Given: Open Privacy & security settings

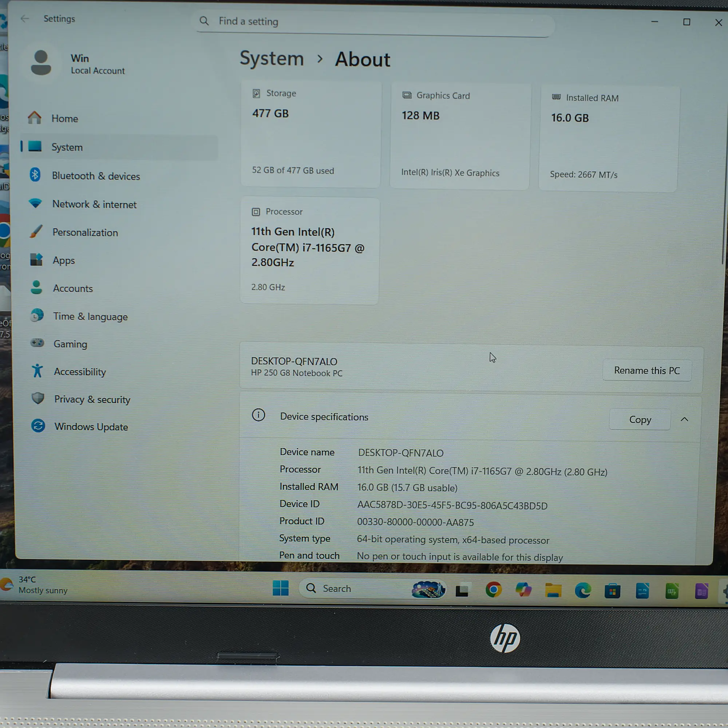Looking at the screenshot, I should [119, 399].
